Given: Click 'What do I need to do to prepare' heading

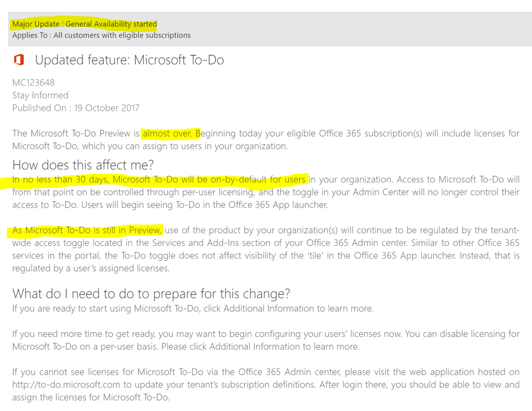Looking at the screenshot, I should tap(151, 294).
